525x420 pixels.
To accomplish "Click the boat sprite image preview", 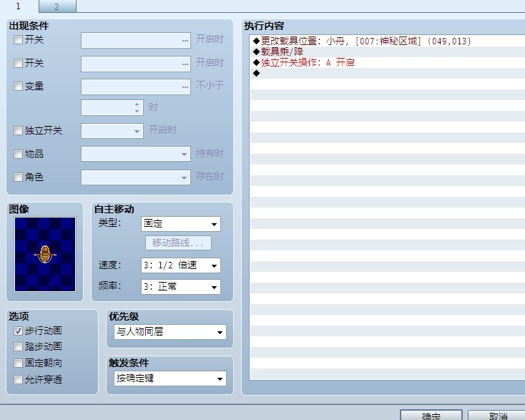I will coord(45,254).
